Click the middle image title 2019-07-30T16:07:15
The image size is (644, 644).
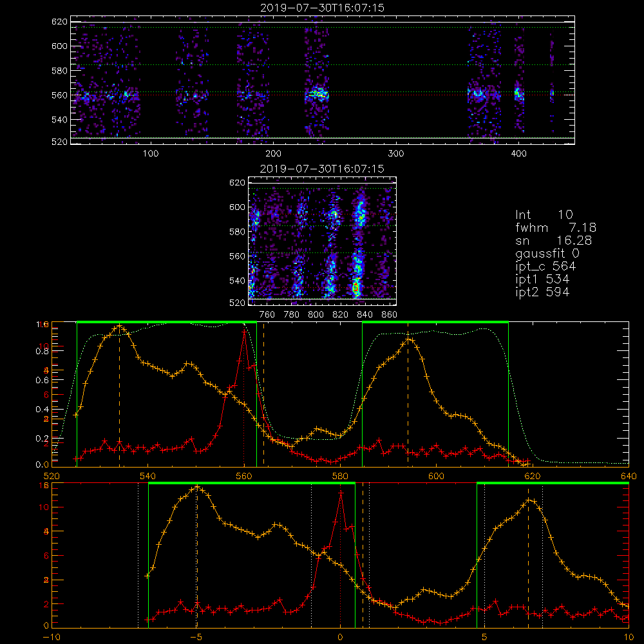coord(322,169)
